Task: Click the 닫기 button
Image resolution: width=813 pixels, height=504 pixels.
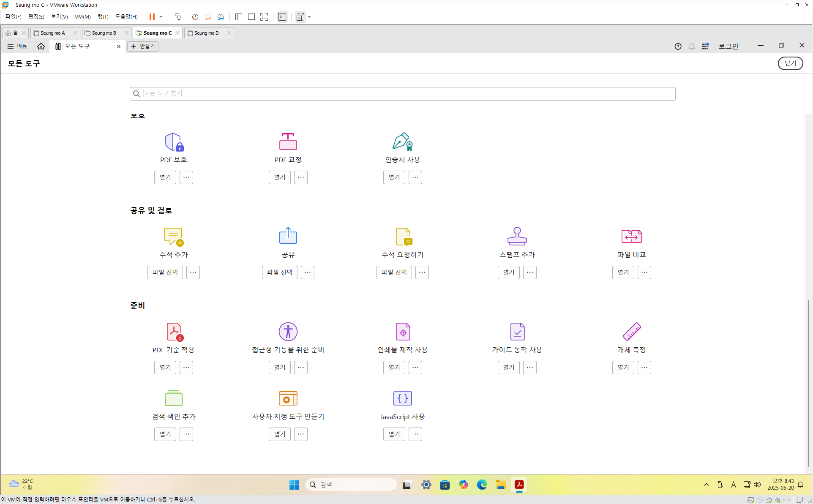Action: [x=790, y=63]
